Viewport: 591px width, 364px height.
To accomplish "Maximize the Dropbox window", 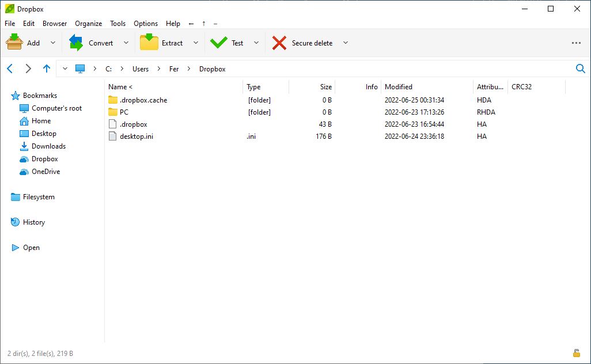I will [550, 9].
